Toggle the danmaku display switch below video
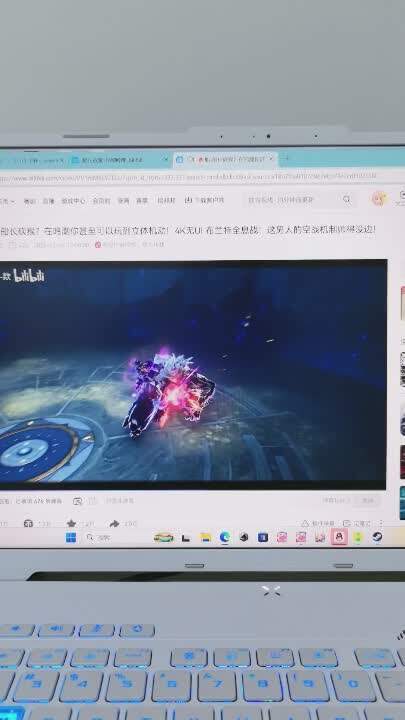This screenshot has height=720, width=405. pyautogui.click(x=78, y=501)
